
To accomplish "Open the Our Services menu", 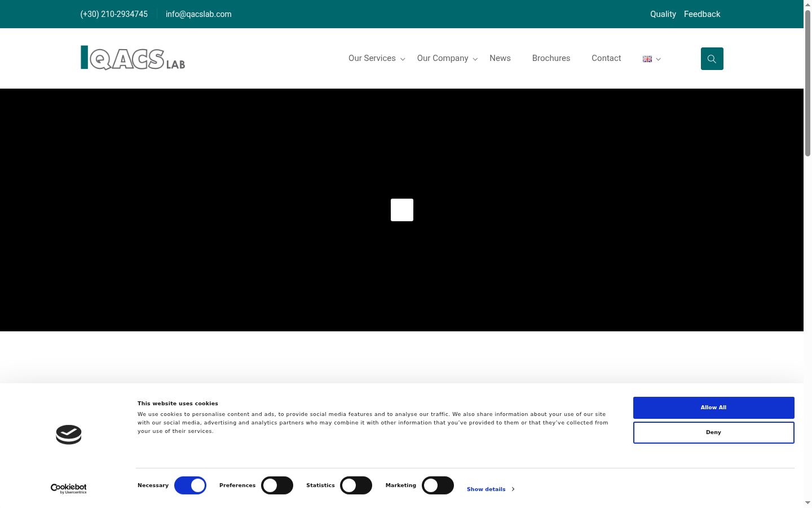I will tap(372, 58).
